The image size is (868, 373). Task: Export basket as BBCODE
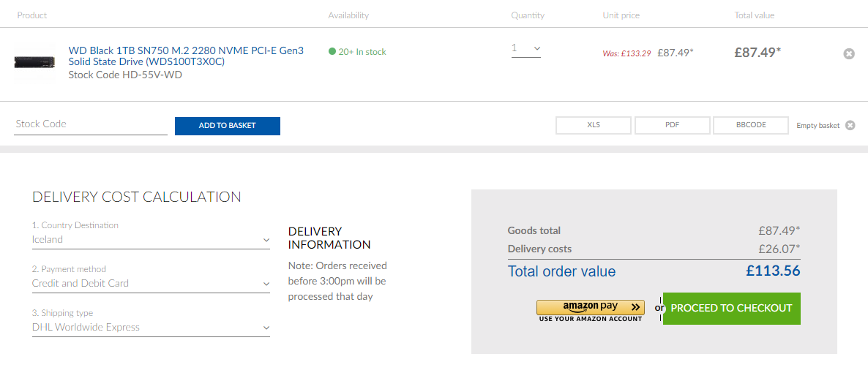click(751, 125)
